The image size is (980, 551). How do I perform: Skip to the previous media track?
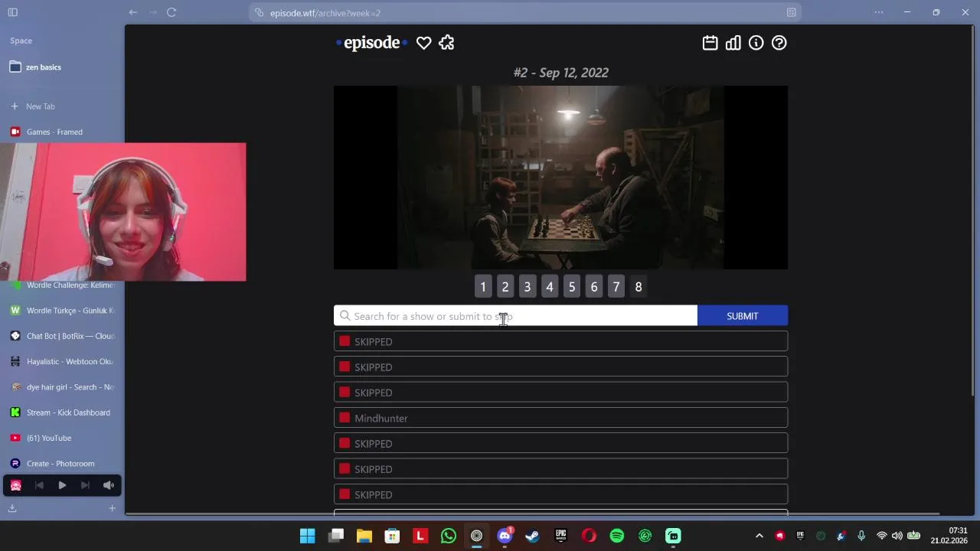pos(39,485)
